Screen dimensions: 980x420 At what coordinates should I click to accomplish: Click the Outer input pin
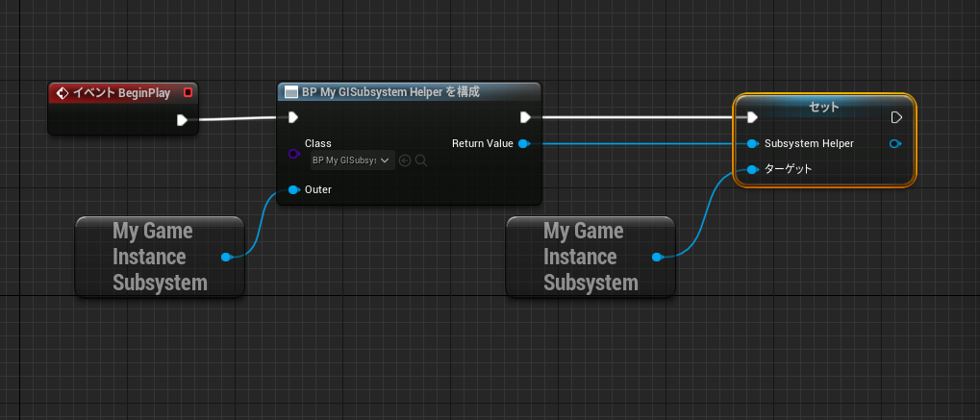tap(294, 190)
